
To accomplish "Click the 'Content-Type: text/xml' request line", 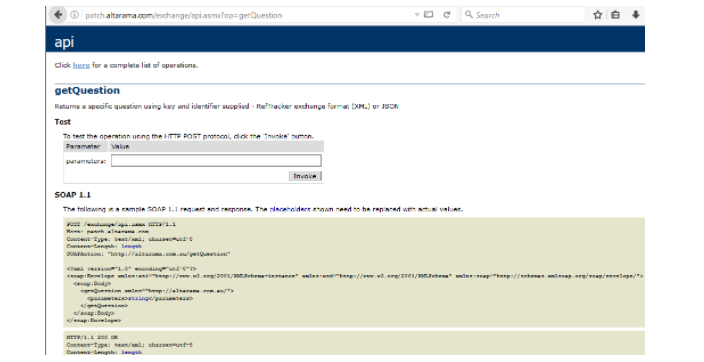I will point(130,239).
